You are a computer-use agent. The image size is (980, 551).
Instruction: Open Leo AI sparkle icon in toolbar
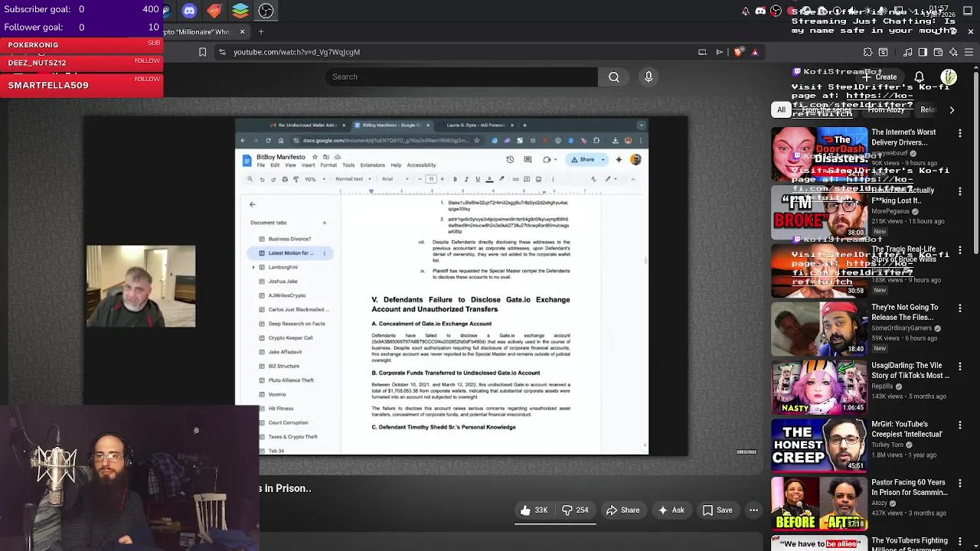[x=953, y=52]
